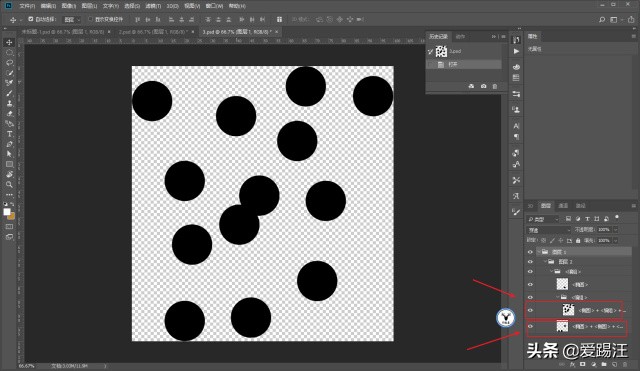Image resolution: width=640 pixels, height=371 pixels.
Task: Collapse the top-level layer group
Action: (539, 252)
